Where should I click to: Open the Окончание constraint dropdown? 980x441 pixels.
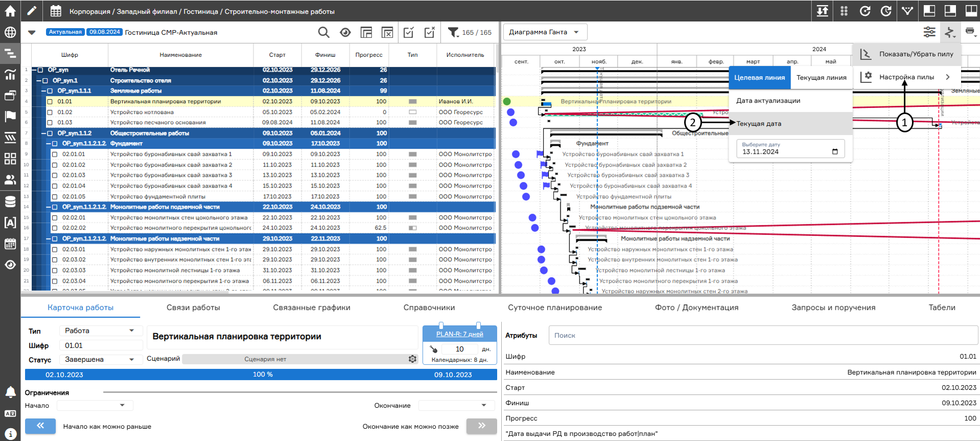(x=456, y=405)
